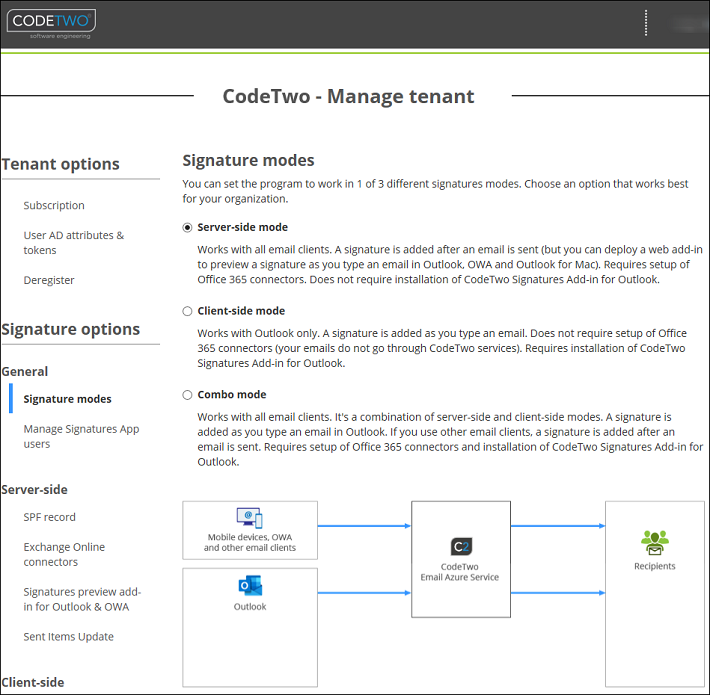Click the Server-side mode label
Viewport: 710px width, 695px height.
[x=243, y=227]
